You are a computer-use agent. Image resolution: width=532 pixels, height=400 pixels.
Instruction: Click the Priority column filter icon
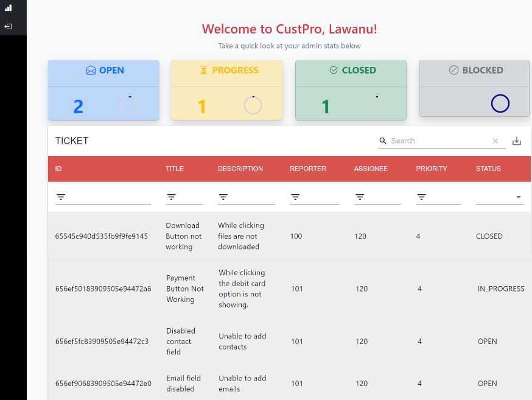(421, 197)
